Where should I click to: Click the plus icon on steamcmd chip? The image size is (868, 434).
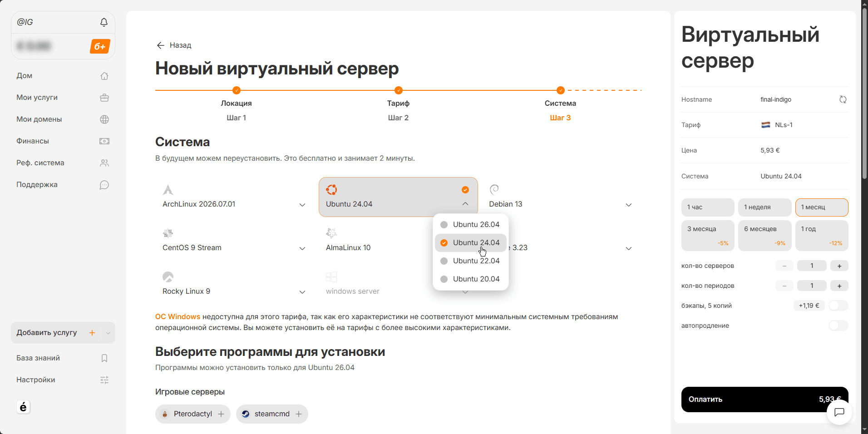click(x=299, y=414)
